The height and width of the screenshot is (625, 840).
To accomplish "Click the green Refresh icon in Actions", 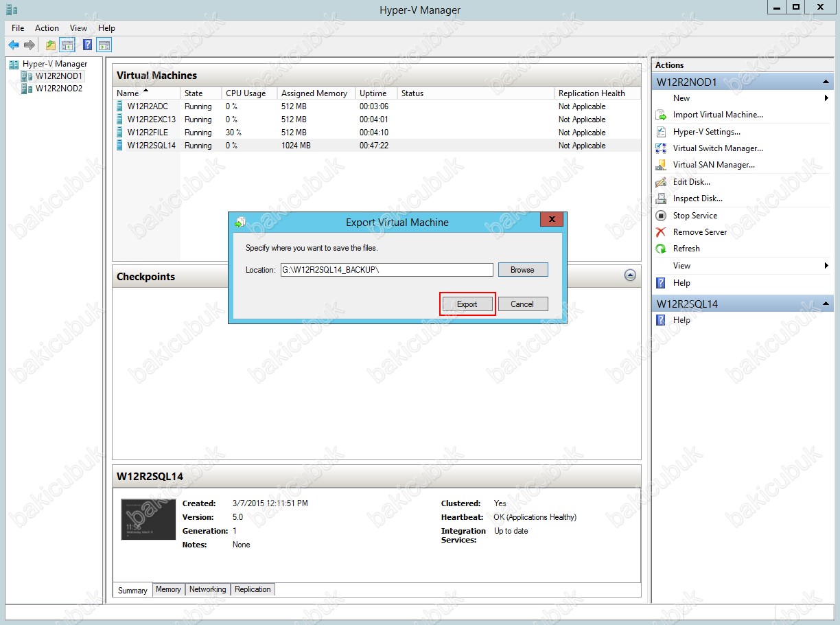I will pos(661,249).
